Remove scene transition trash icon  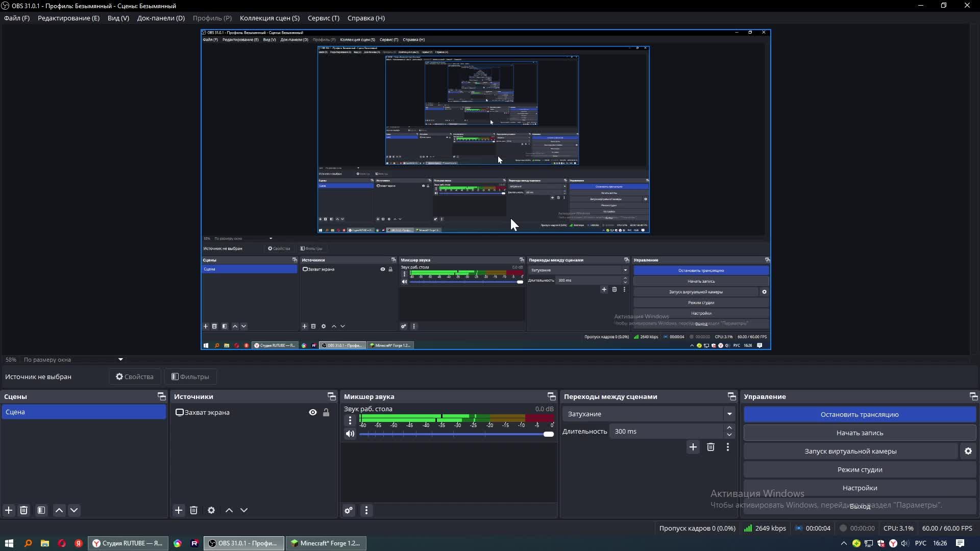710,447
